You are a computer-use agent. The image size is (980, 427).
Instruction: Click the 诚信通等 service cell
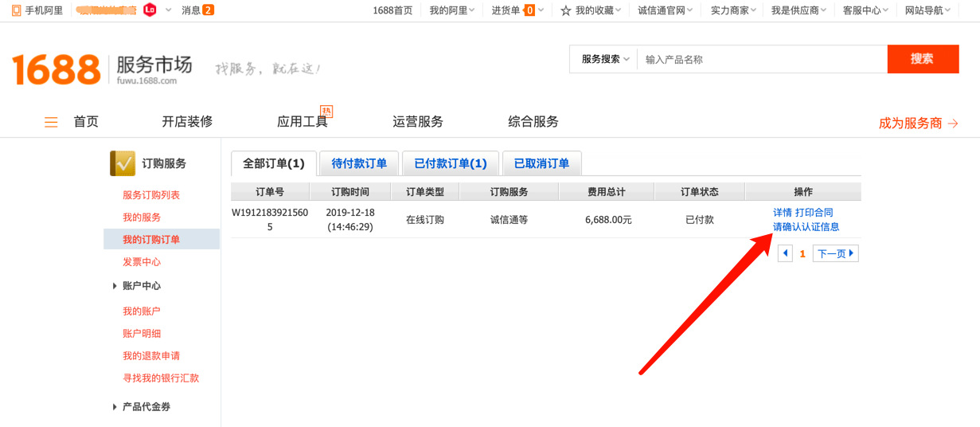pyautogui.click(x=510, y=220)
